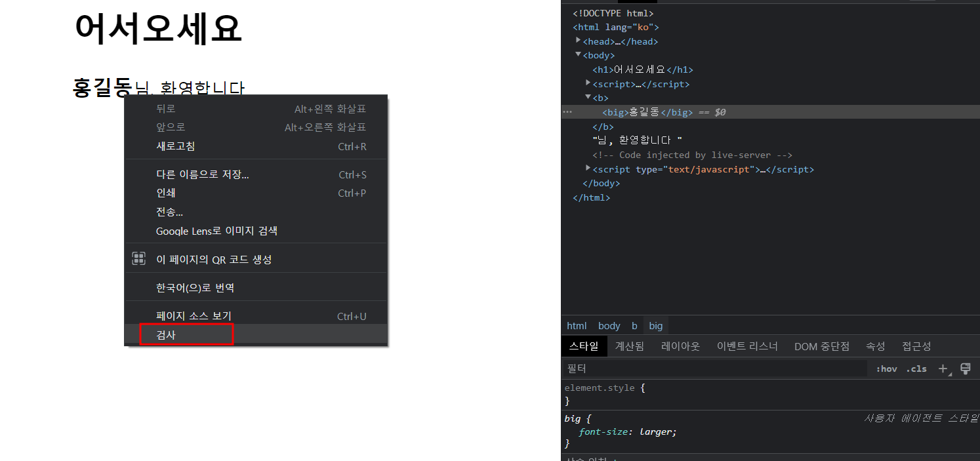Expand the script type="text/javascript" node
This screenshot has height=461, width=980.
(588, 169)
